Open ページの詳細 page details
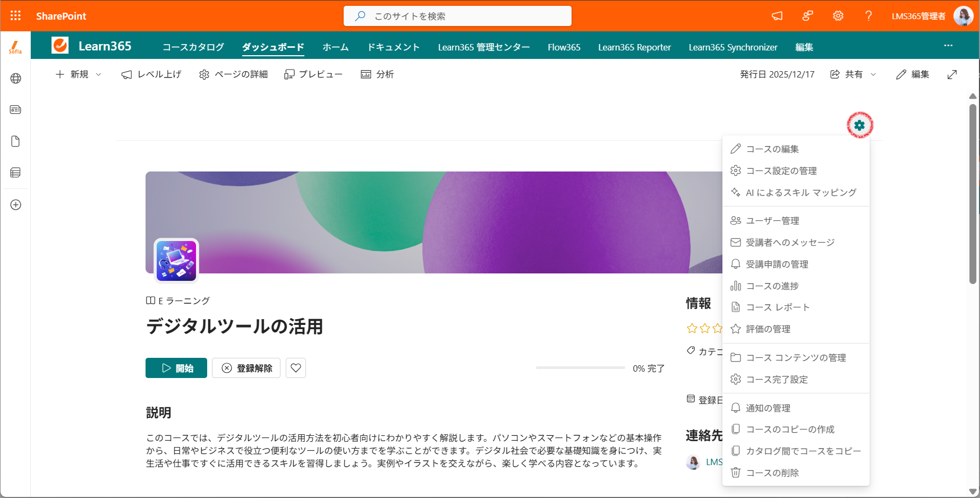This screenshot has width=980, height=498. coord(233,74)
